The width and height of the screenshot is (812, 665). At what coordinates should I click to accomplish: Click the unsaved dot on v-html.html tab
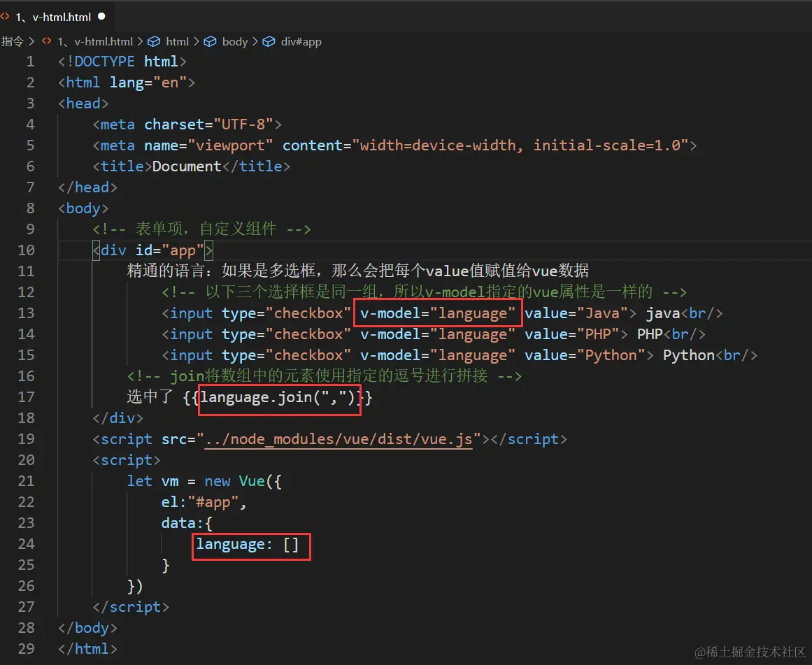(x=101, y=17)
